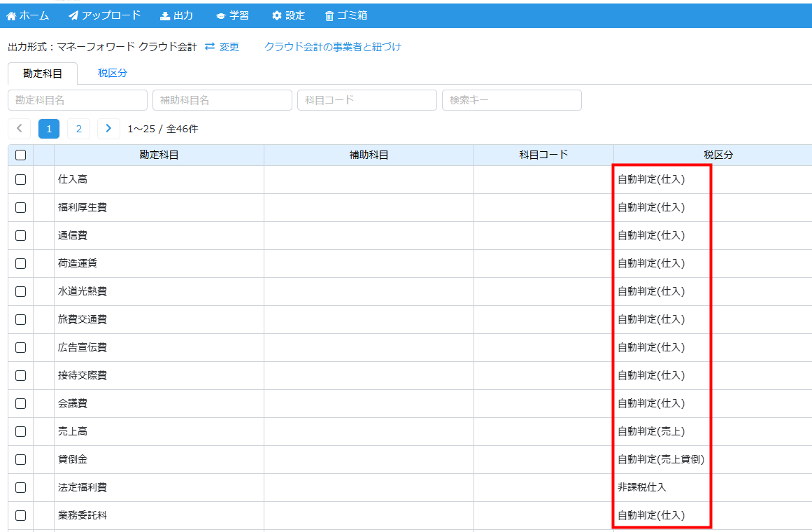Screen dimensions: 812x532
Task: Select the 勘定科目 tab
Action: pos(43,73)
